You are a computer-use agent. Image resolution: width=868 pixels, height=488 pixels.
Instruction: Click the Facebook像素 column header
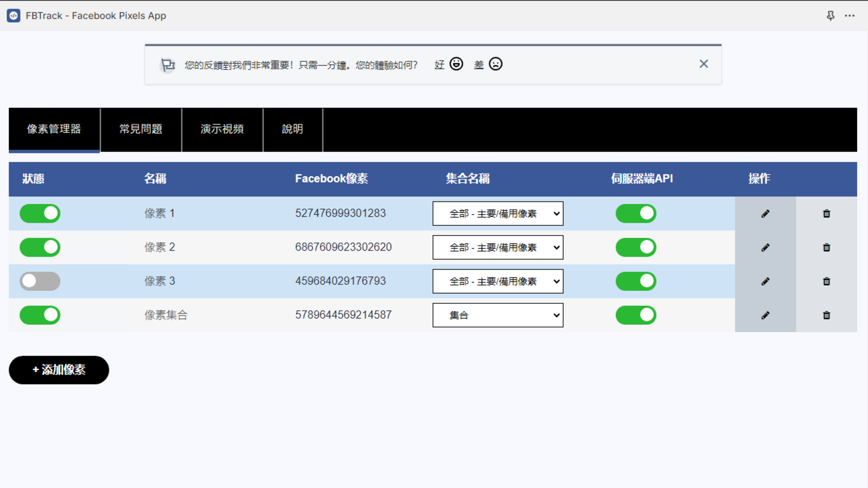[331, 178]
